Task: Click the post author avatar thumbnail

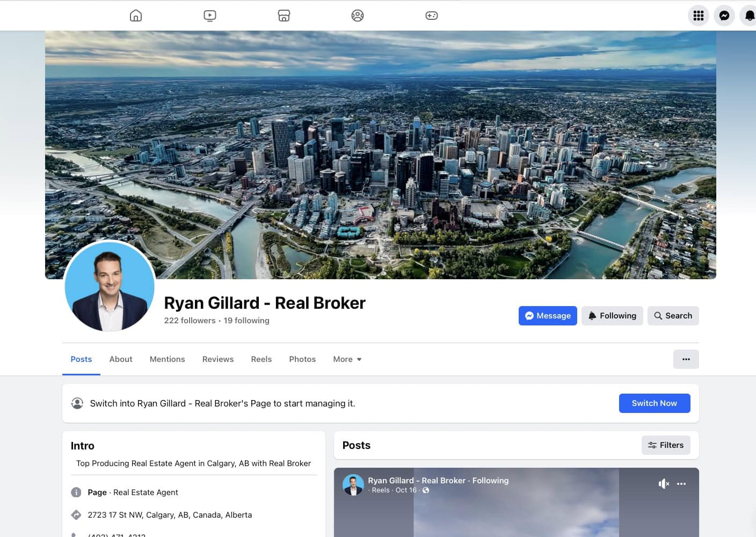Action: pyautogui.click(x=353, y=485)
